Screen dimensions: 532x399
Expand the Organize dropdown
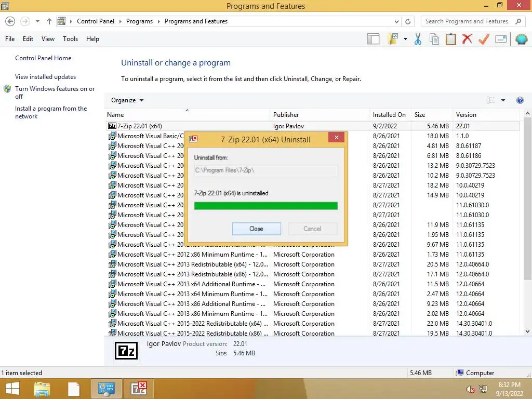[127, 100]
